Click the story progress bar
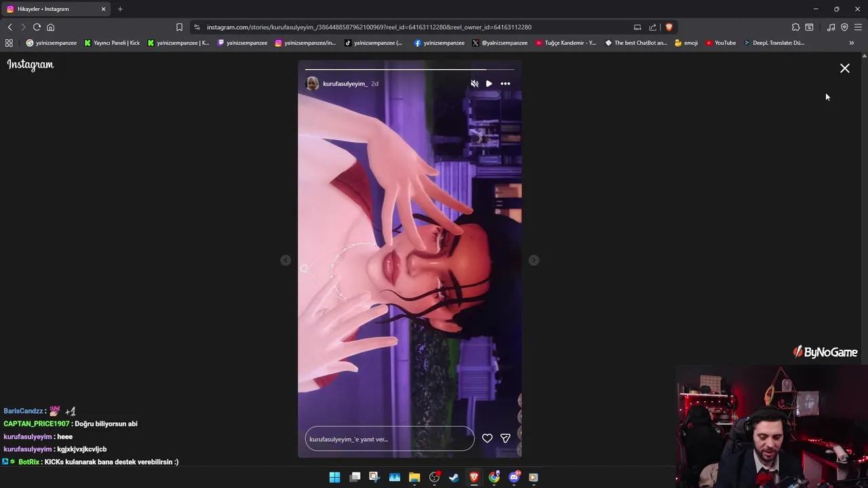The image size is (868, 488). tap(410, 69)
